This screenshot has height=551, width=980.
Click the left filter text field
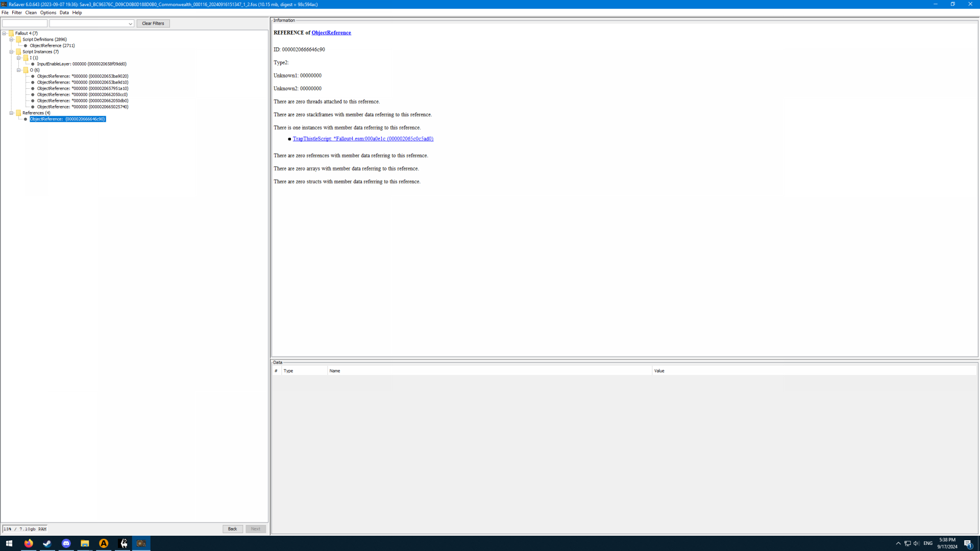point(24,23)
